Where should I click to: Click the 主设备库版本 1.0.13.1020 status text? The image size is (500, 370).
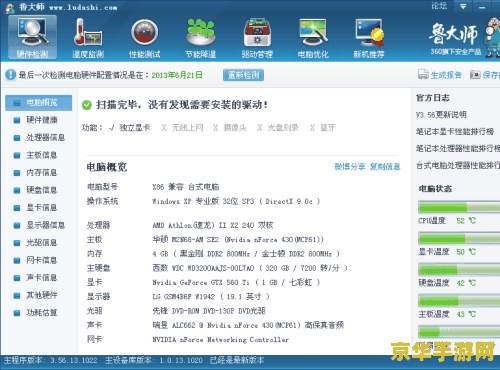pyautogui.click(x=154, y=360)
